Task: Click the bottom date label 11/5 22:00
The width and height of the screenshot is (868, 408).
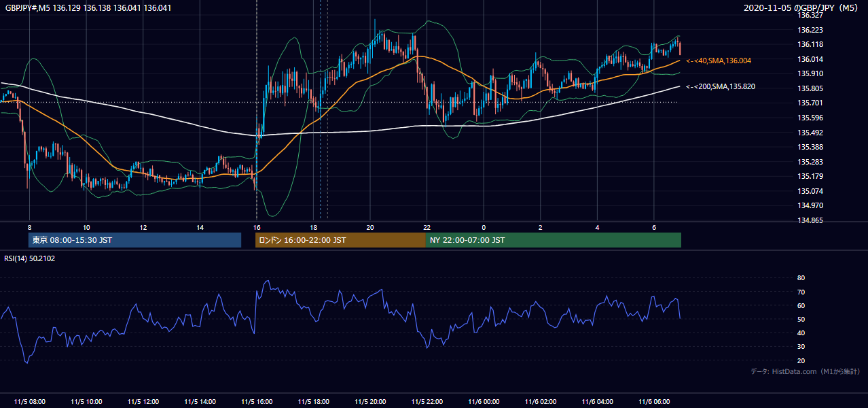Action: pos(427,402)
